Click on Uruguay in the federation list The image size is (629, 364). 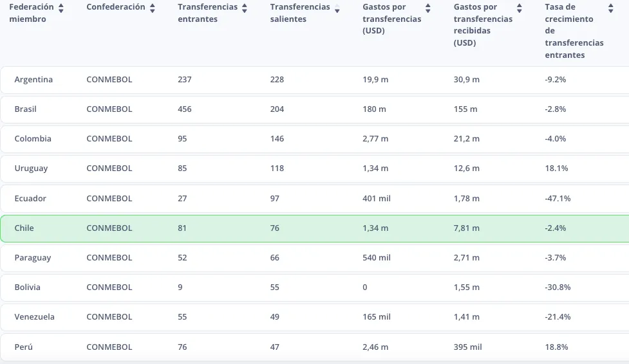click(x=31, y=168)
